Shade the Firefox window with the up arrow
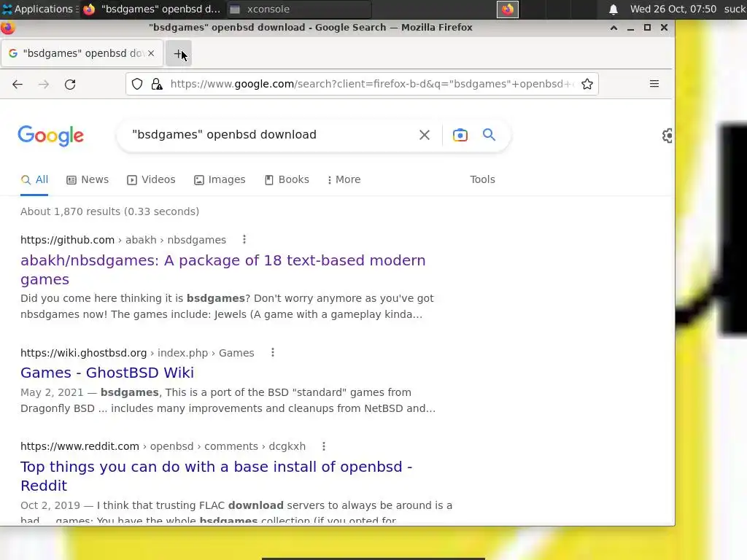 [614, 28]
